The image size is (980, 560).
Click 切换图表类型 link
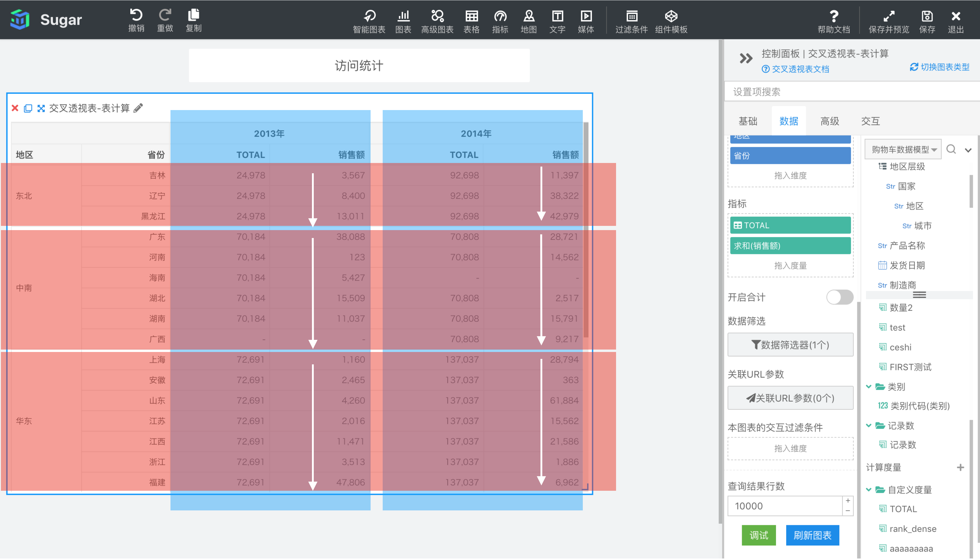coord(939,67)
